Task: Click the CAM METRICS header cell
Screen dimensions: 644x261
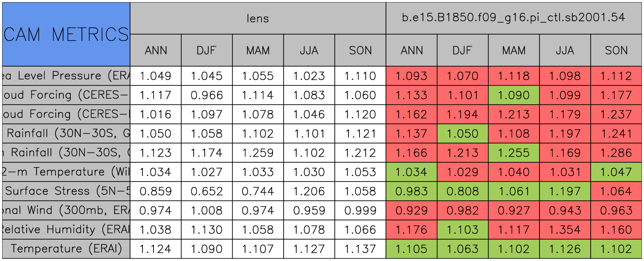Action: pos(66,34)
